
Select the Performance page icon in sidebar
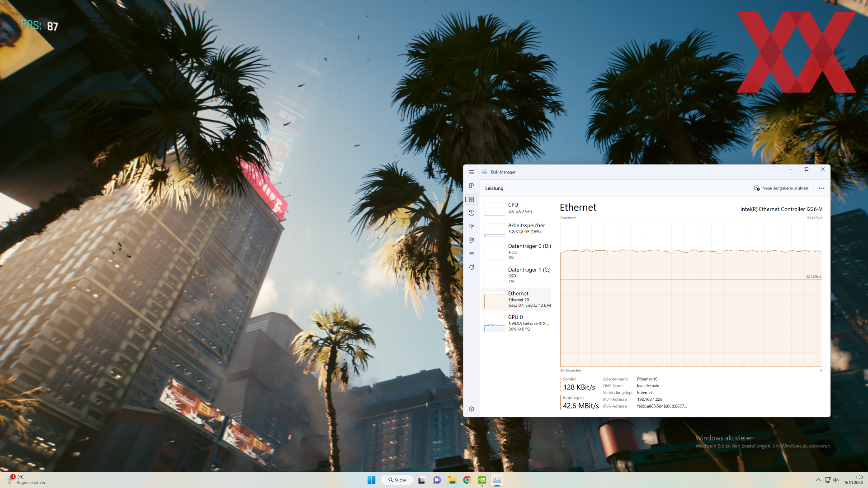tap(471, 199)
